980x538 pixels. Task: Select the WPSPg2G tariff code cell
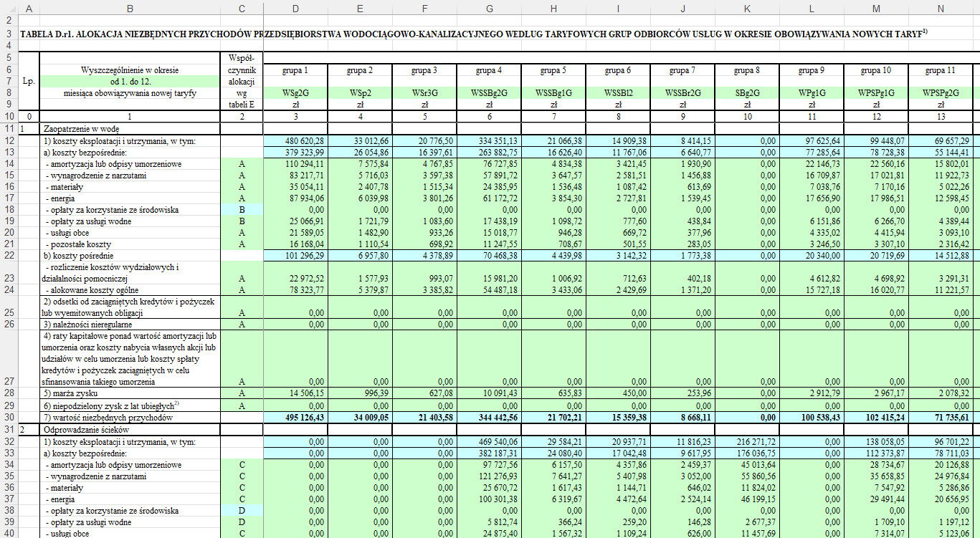(941, 93)
